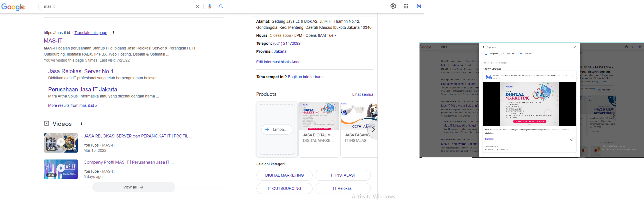
Task: Select the IT OUTSOURCING category chip
Action: (284, 188)
